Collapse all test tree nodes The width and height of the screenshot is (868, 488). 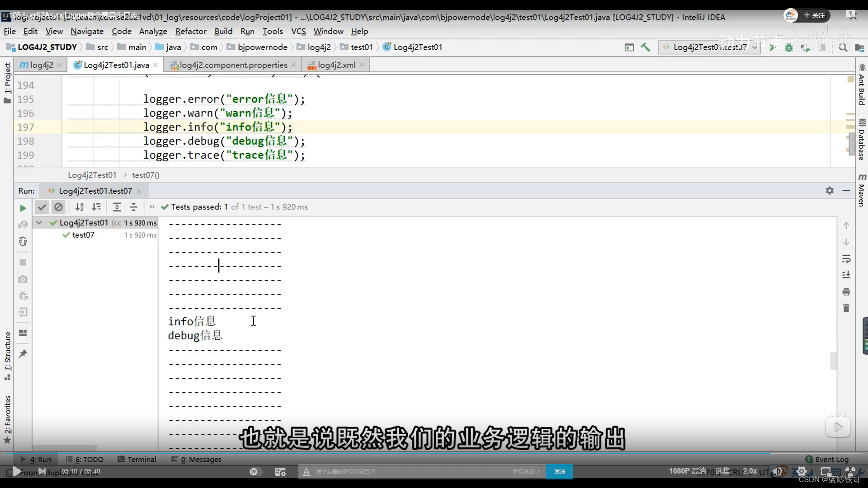(133, 207)
